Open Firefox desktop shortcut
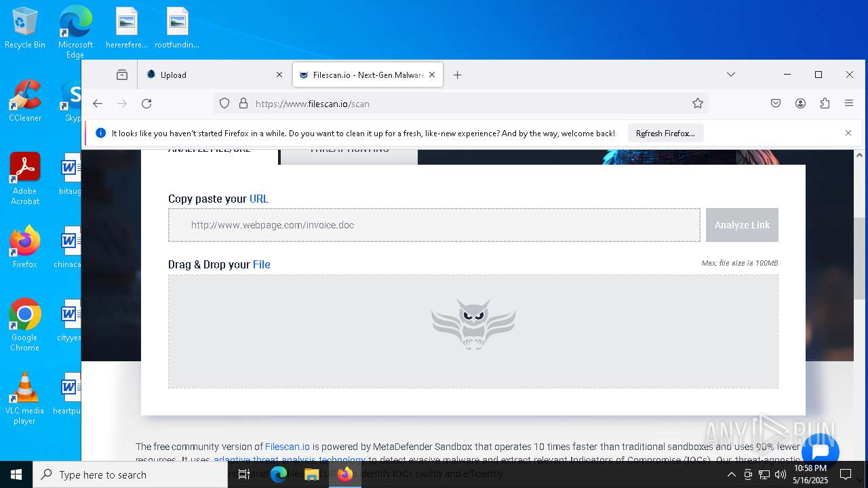This screenshot has width=868, height=488. tap(25, 247)
